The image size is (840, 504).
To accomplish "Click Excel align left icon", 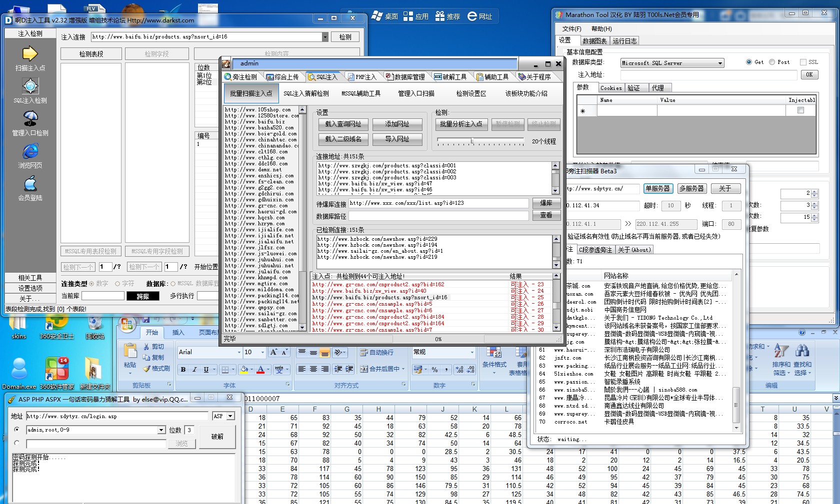I will pyautogui.click(x=301, y=369).
